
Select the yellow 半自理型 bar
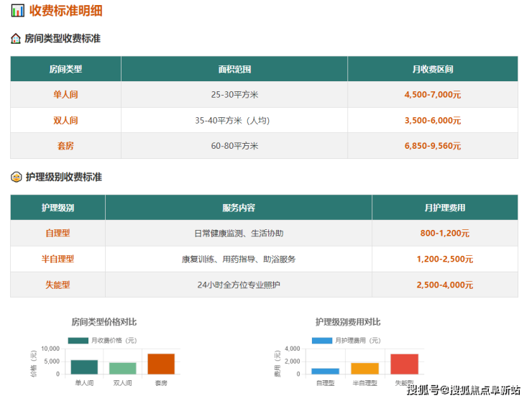point(364,368)
